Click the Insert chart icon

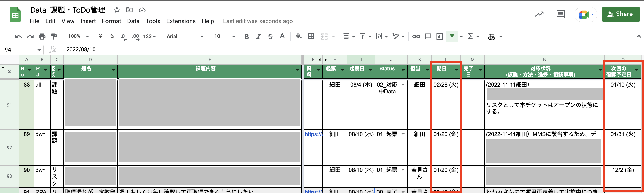coord(440,37)
